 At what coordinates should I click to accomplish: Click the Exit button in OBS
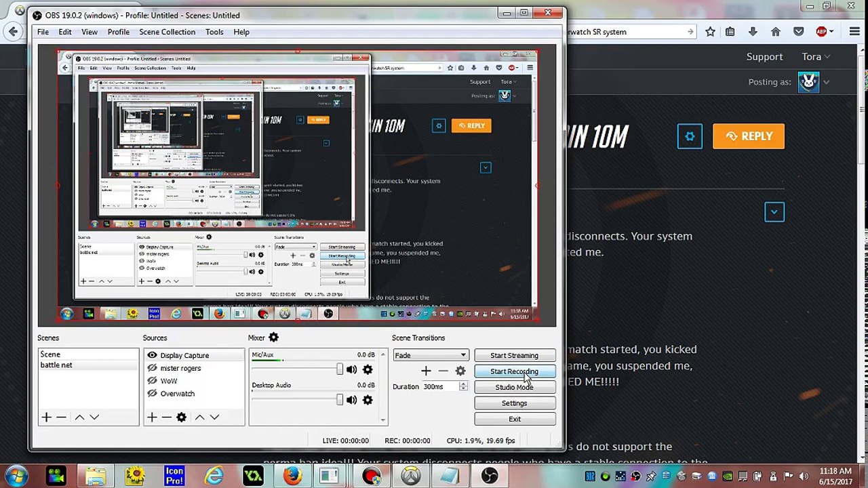pyautogui.click(x=515, y=419)
